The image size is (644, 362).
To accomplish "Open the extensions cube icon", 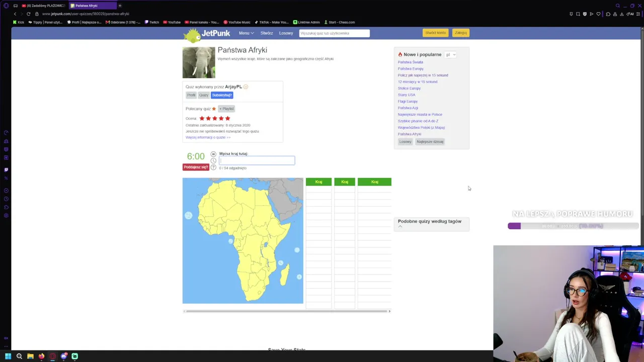I will 608,14.
